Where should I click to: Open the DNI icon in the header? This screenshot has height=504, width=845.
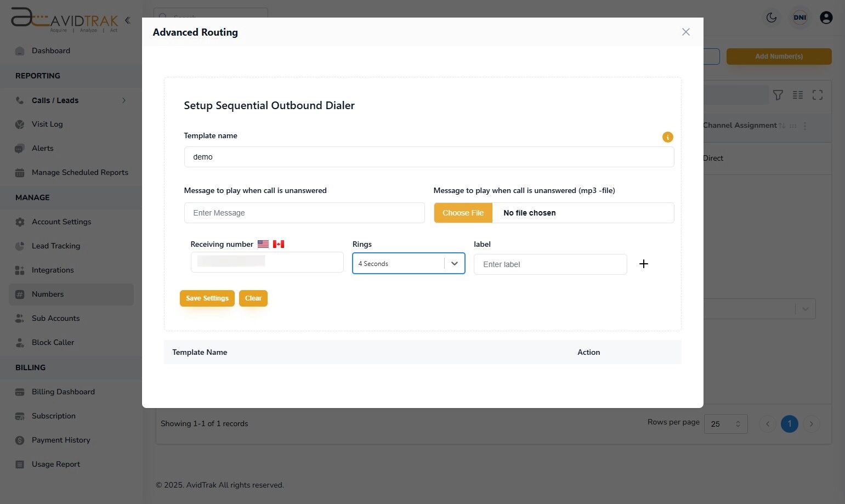point(799,18)
